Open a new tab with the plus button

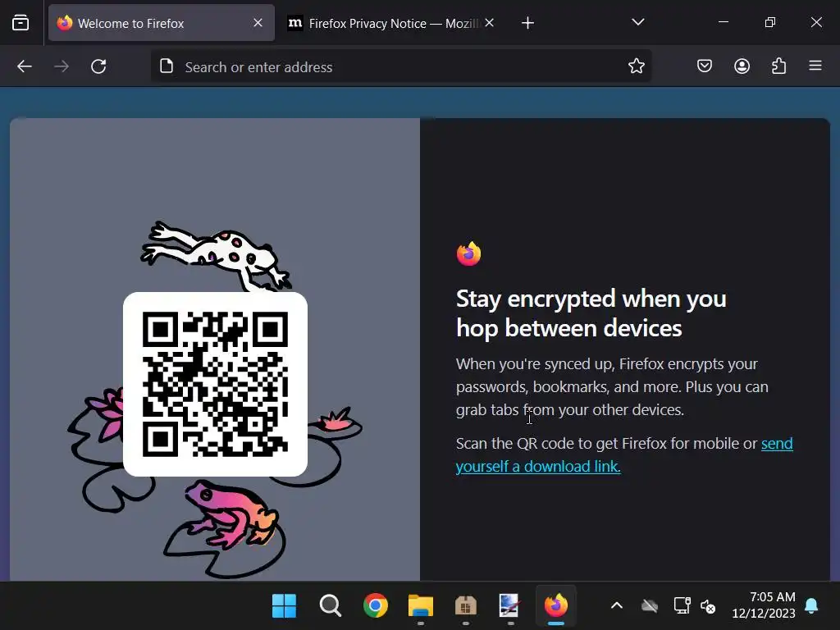(527, 23)
